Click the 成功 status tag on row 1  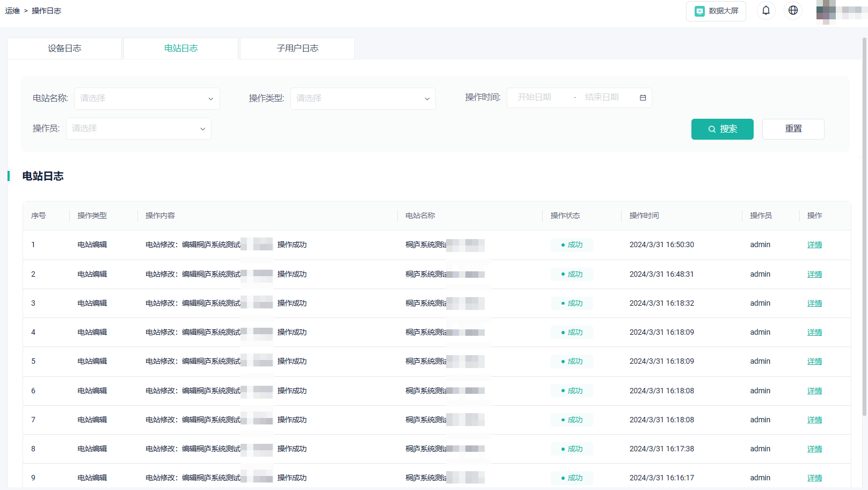[x=571, y=244]
